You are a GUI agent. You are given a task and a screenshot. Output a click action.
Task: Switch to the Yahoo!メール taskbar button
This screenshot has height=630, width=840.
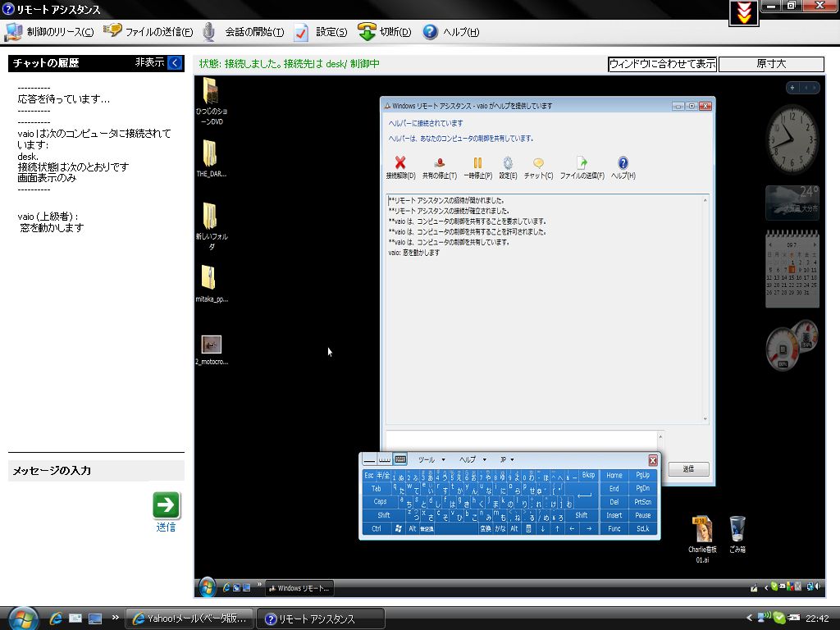(189, 619)
